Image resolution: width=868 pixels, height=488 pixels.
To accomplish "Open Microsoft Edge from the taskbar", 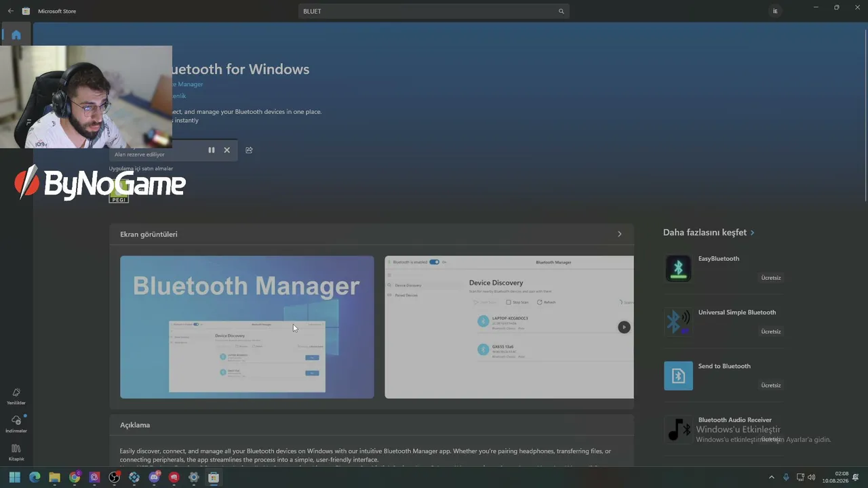I will click(35, 477).
